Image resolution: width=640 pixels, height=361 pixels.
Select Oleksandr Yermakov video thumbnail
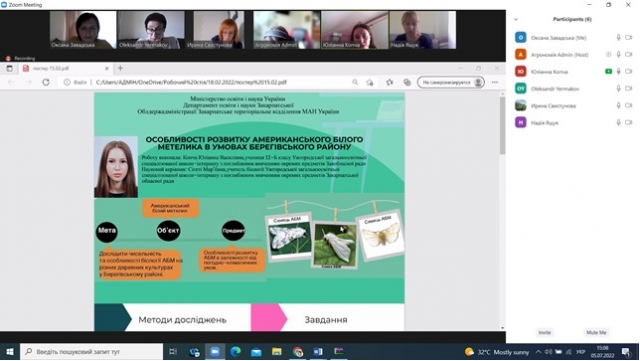click(x=151, y=30)
